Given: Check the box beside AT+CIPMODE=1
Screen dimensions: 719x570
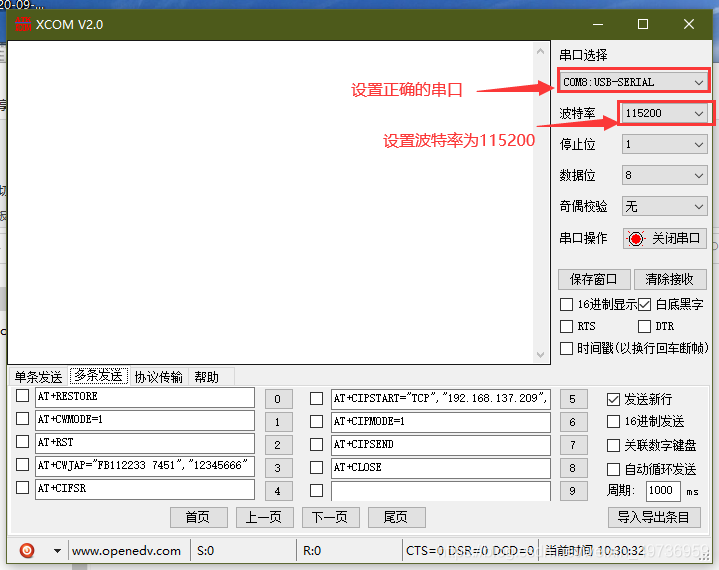Looking at the screenshot, I should point(316,421).
